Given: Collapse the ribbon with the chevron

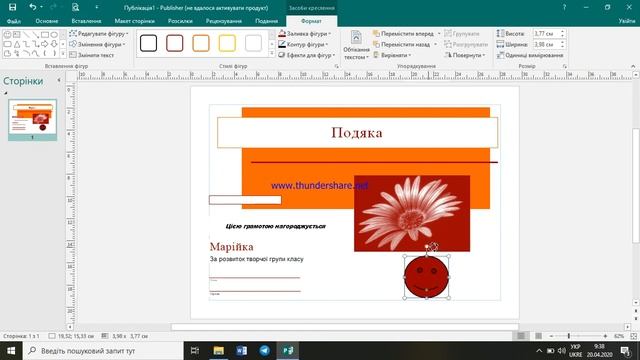Looking at the screenshot, I should click(633, 66).
